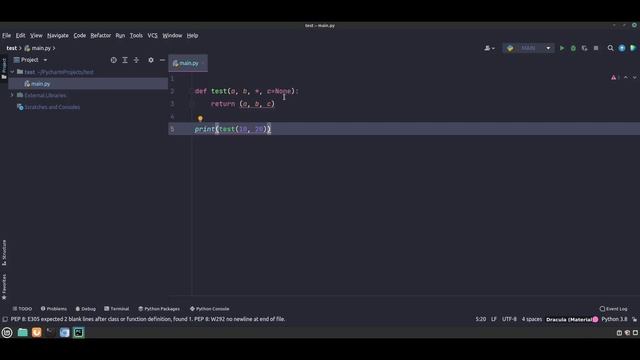Viewport: 640px width, 360px height.
Task: Click the multicolored IDE icon at the toolbar's right end
Action: pos(633,48)
